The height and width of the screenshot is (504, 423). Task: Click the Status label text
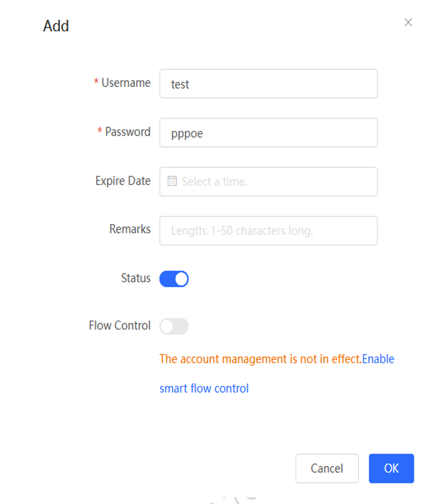coord(136,278)
